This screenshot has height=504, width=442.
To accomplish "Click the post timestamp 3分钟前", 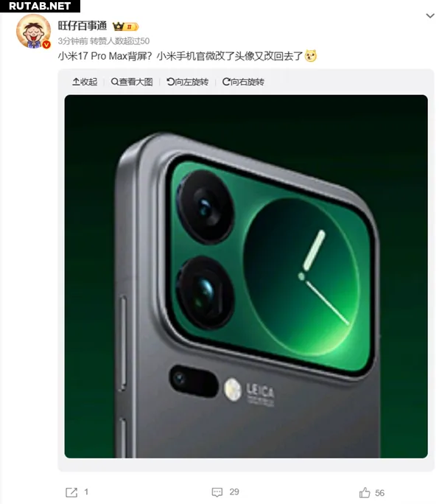I will pyautogui.click(x=73, y=41).
